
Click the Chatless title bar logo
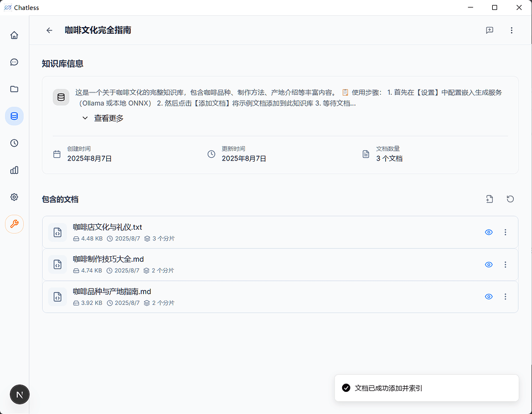click(7, 7)
